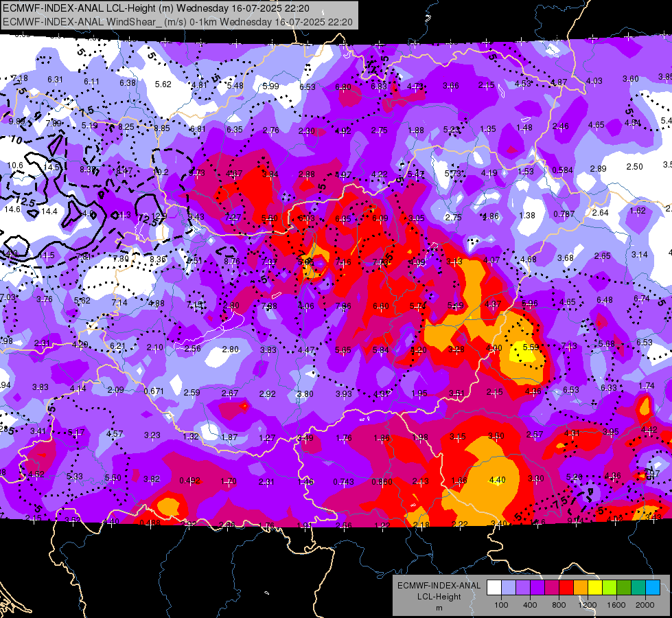This screenshot has width=672, height=618.
Task: Click the legend tick label "400"
Action: [530, 605]
